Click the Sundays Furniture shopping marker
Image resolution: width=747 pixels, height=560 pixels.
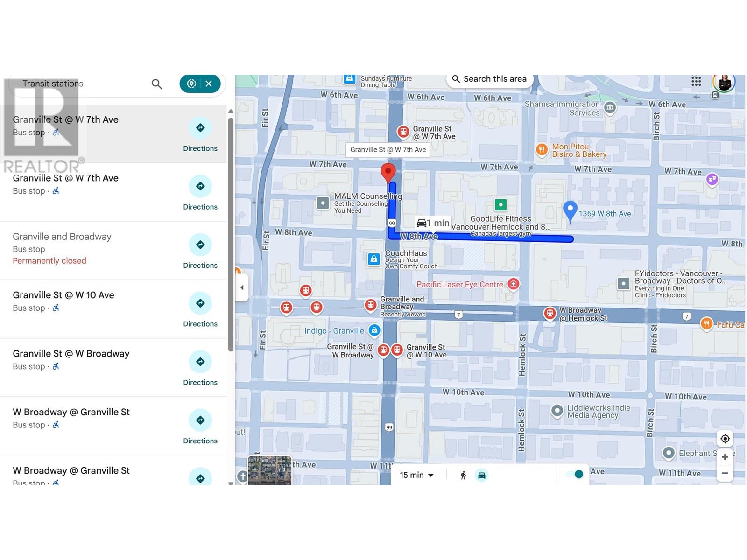click(349, 79)
